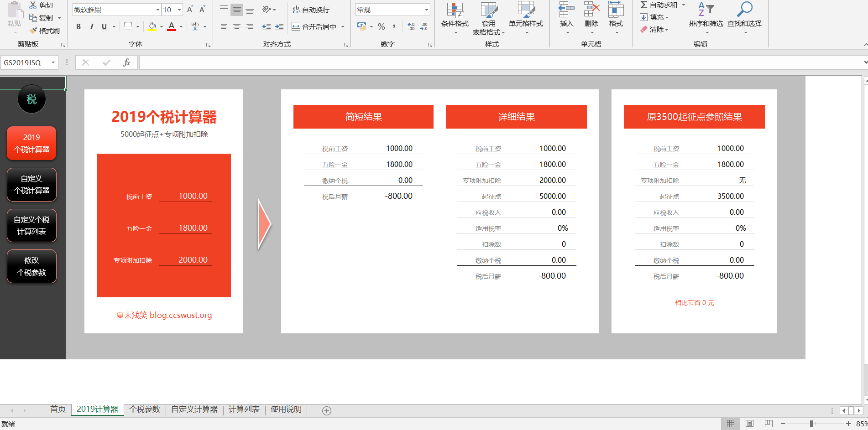This screenshot has height=430, width=868.
Task: Click the zoom slider handle
Action: (811, 424)
